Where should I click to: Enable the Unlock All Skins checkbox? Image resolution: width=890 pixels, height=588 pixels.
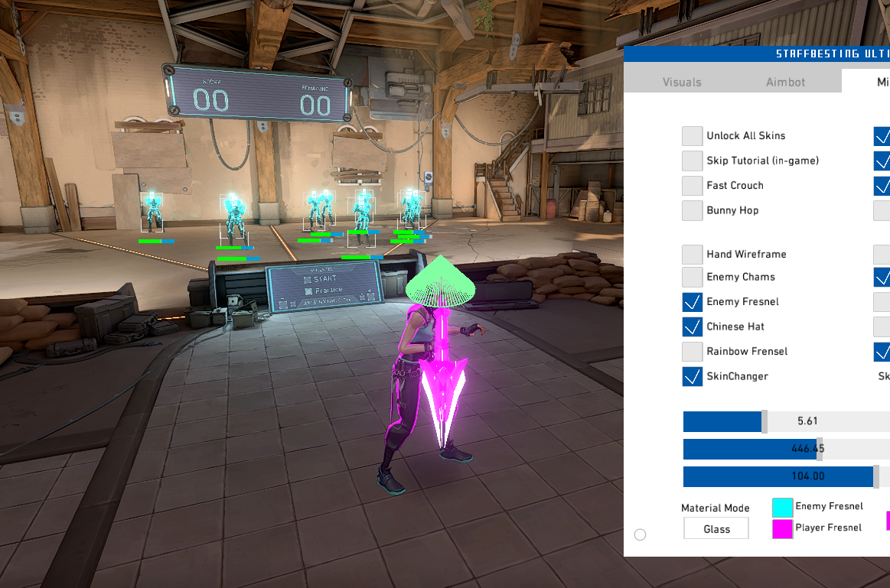coord(692,136)
